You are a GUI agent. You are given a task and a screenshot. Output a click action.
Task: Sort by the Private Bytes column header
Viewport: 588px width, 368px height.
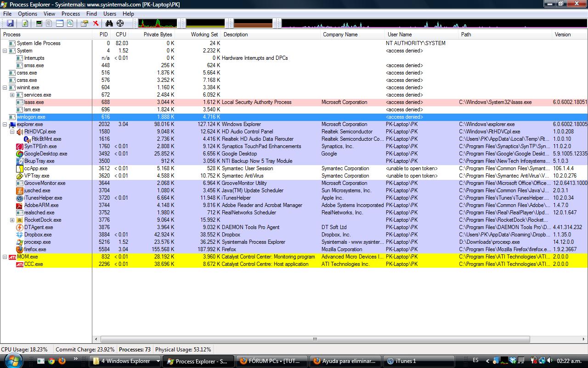pos(157,34)
